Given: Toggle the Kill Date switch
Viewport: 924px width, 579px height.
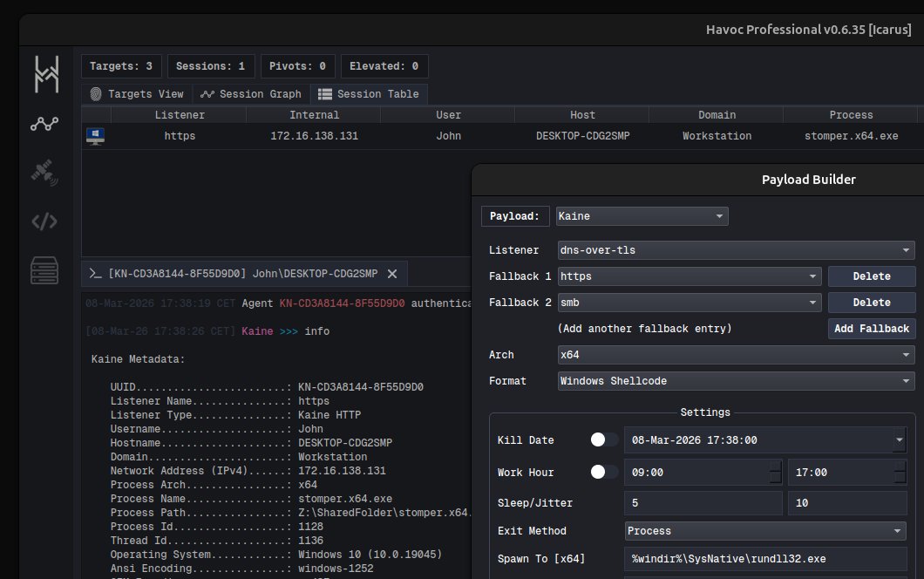Looking at the screenshot, I should (x=604, y=439).
